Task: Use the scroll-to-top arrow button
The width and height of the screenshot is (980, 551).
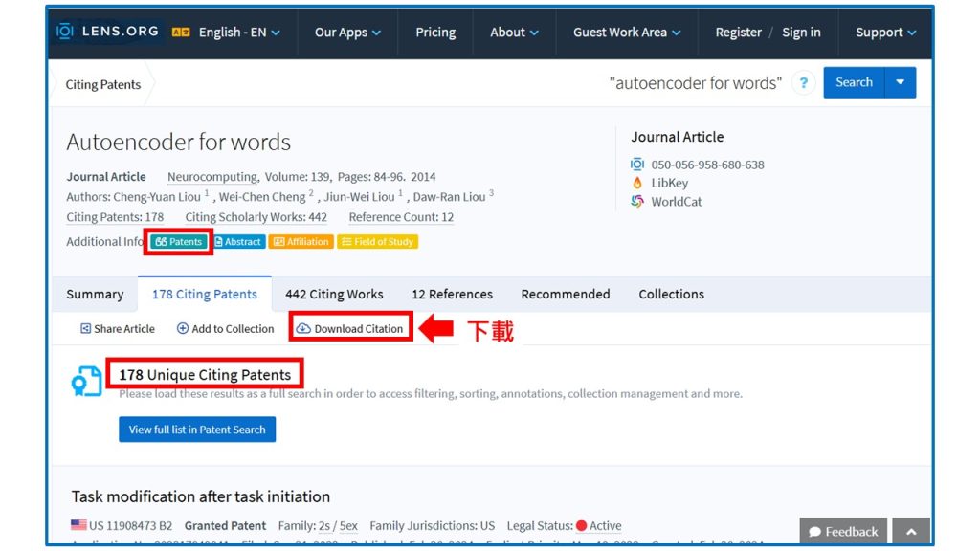Action: pos(911,532)
